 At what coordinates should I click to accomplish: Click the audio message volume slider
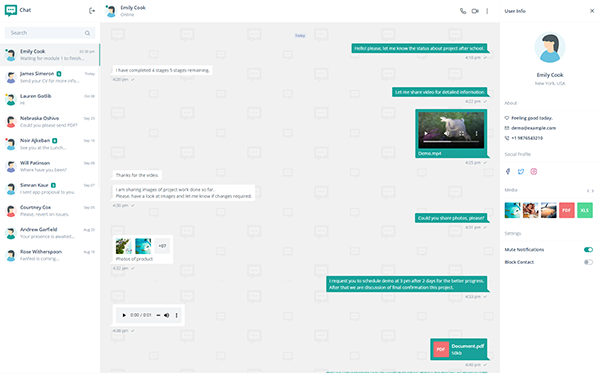click(x=158, y=315)
